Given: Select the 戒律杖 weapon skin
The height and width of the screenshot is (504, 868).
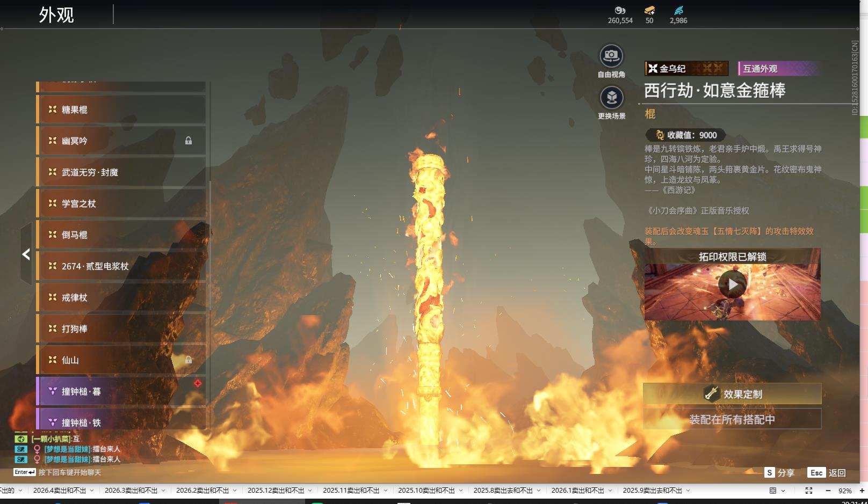Looking at the screenshot, I should coord(121,297).
